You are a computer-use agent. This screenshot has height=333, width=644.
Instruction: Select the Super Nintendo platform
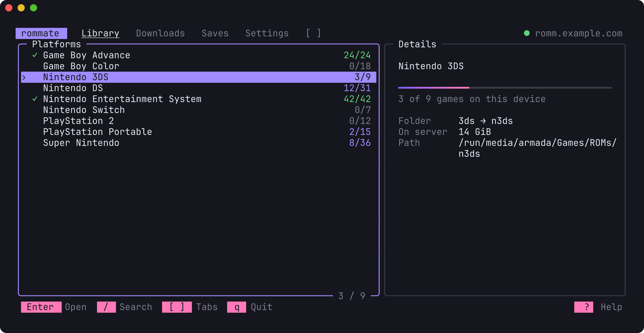point(199,143)
